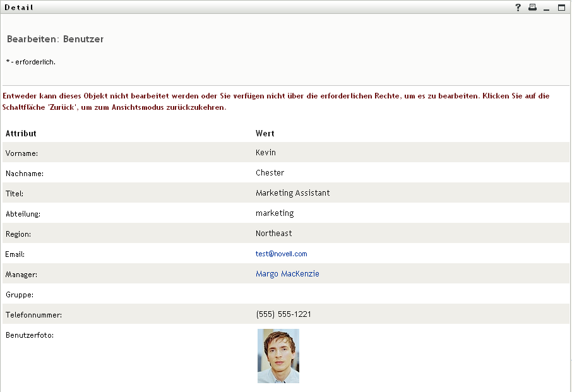
Task: Click the print icon in the title bar
Action: click(x=532, y=8)
